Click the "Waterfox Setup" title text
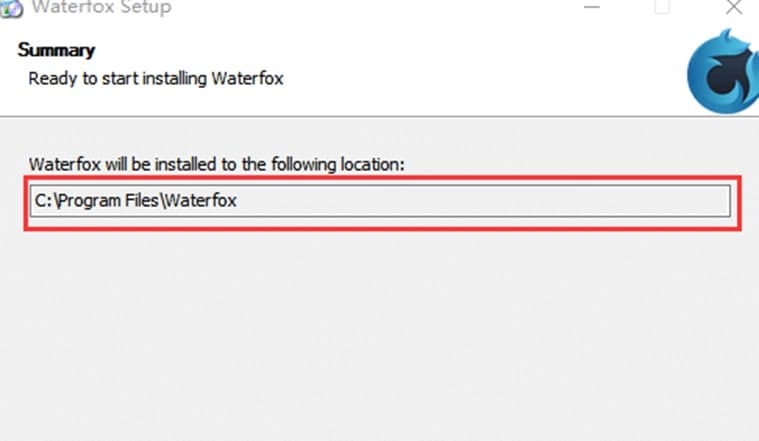The image size is (759, 441). 101,7
